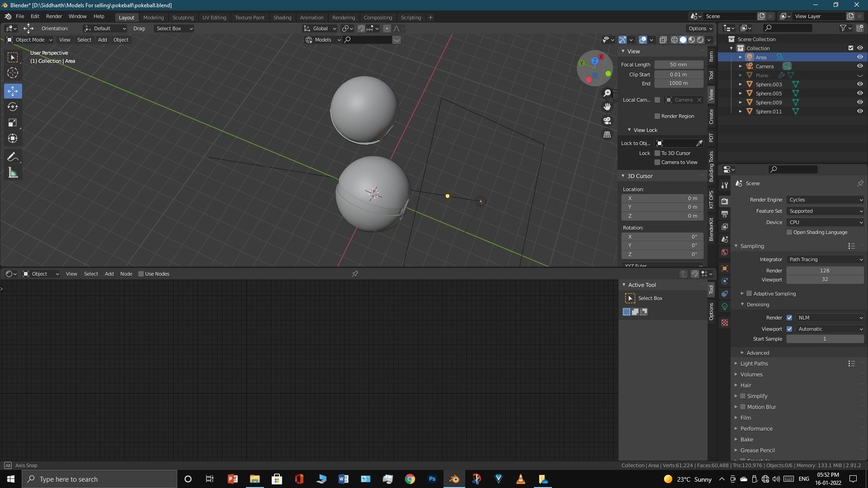The width and height of the screenshot is (868, 488).
Task: Select the Annotate tool
Action: coord(13,157)
